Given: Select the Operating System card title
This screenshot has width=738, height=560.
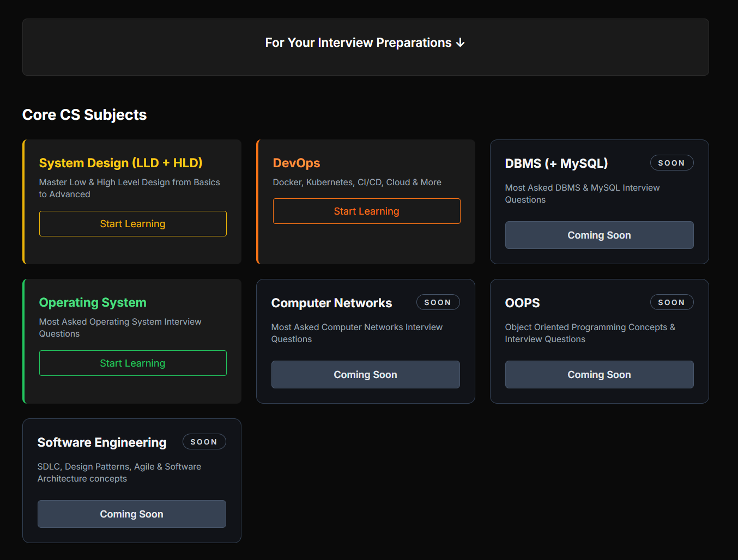Looking at the screenshot, I should point(93,302).
